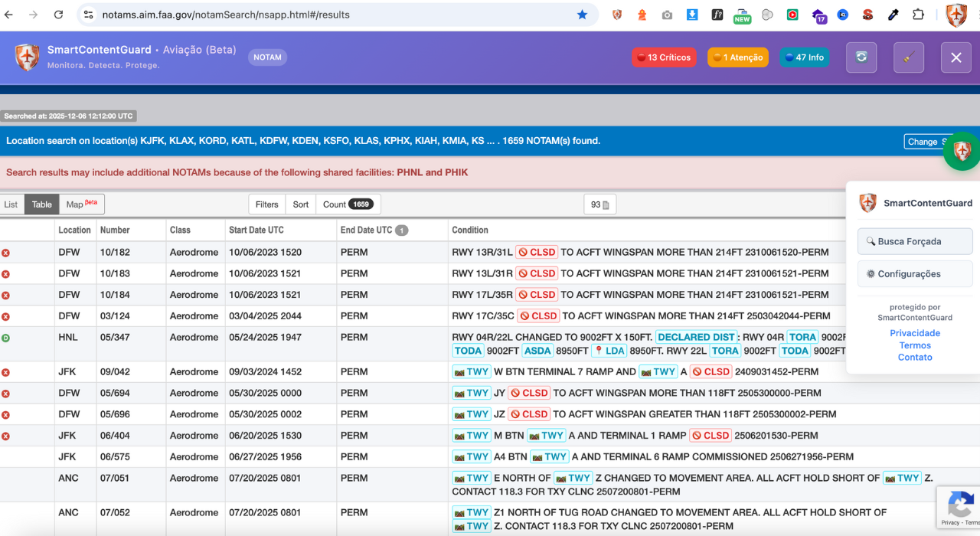This screenshot has height=536, width=980.
Task: Expand the Filters options
Action: (x=266, y=204)
